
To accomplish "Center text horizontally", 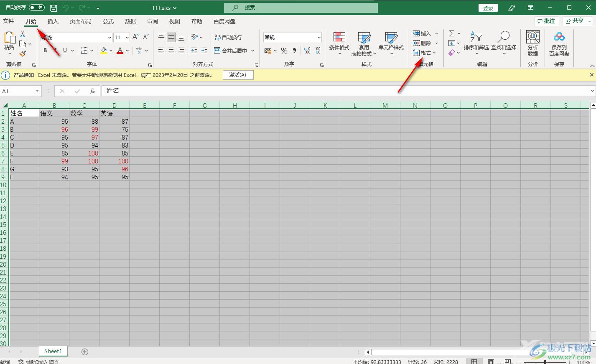I will 171,51.
